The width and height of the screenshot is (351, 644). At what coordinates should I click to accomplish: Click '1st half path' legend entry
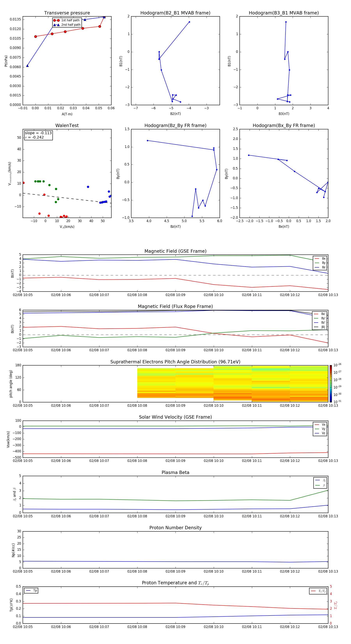point(66,20)
